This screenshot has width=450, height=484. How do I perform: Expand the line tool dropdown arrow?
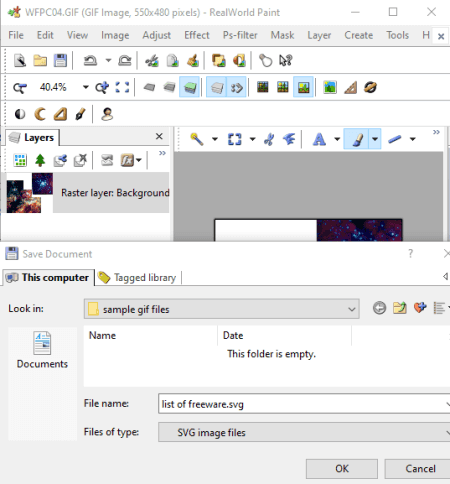[x=412, y=139]
